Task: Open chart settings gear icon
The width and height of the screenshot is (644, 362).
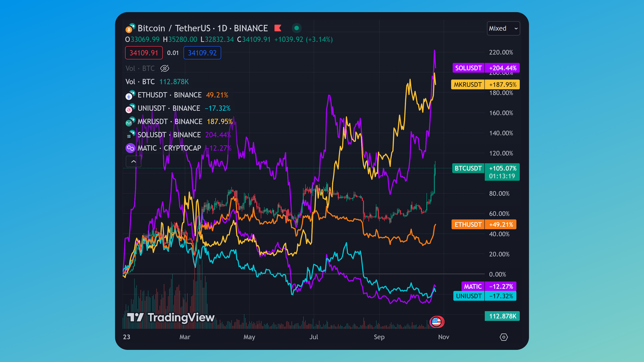Action: [x=504, y=337]
